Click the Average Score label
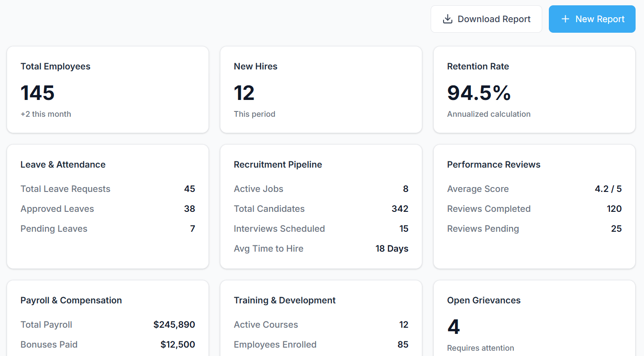 coord(478,189)
